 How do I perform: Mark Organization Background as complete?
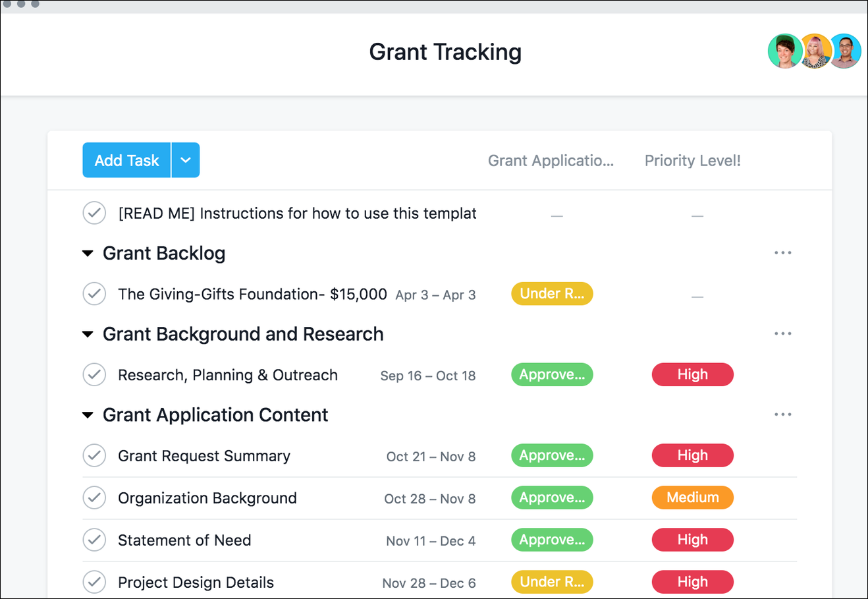pyautogui.click(x=94, y=498)
